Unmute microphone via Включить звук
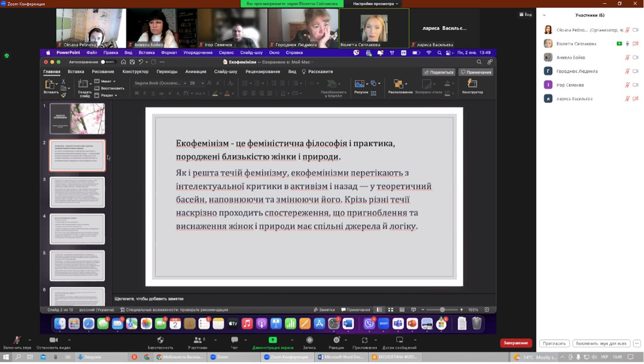The width and height of the screenshot is (644, 364). (17, 341)
